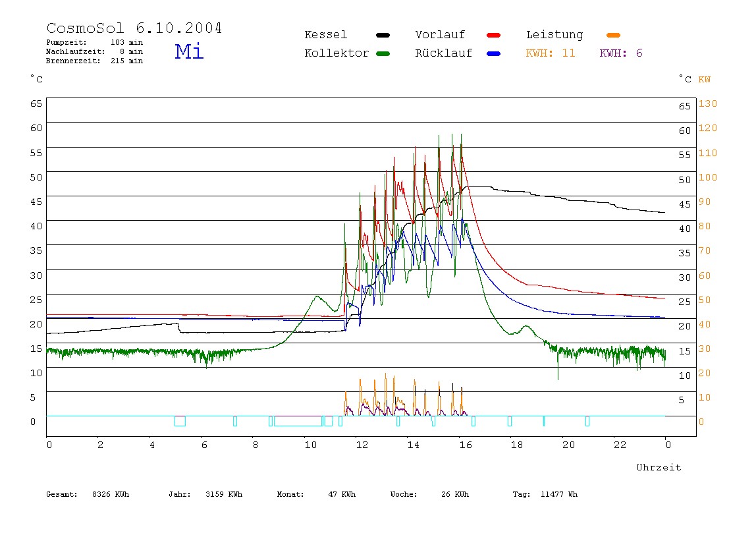756x535 pixels.
Task: Click hour label 12 on the time axis
Action: click(x=362, y=445)
